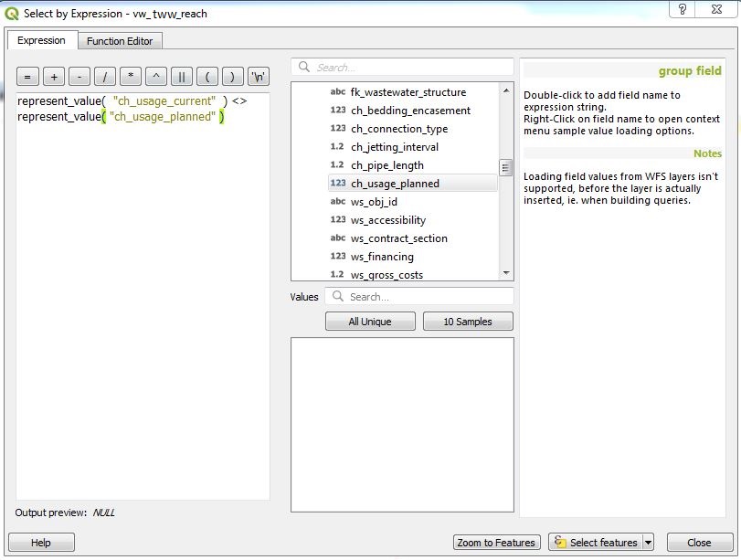Click the Output preview NULL value
This screenshot has width=741, height=560.
tap(103, 512)
